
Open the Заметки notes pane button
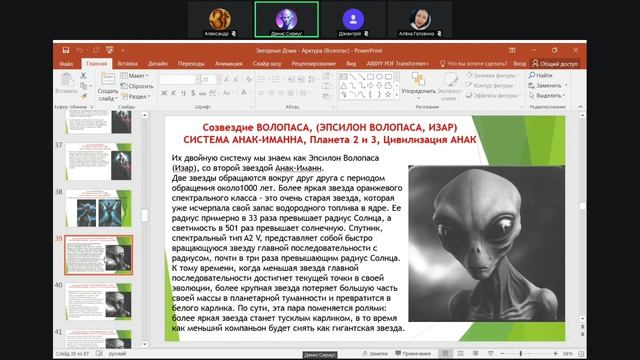(375, 353)
